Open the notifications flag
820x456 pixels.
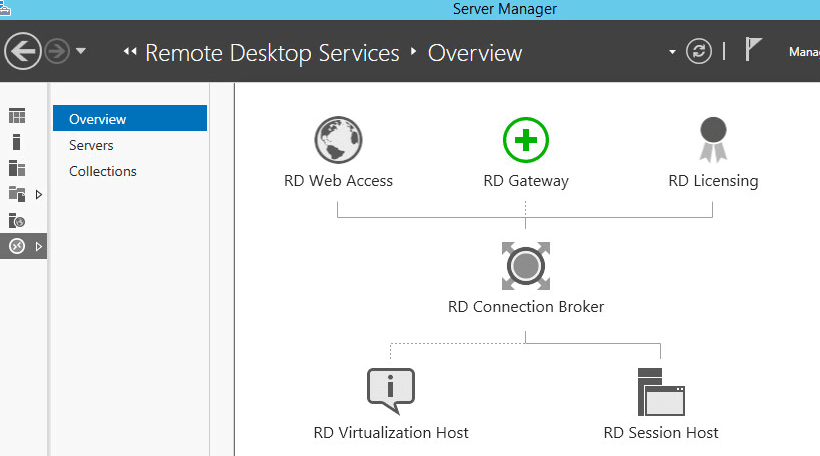point(753,51)
